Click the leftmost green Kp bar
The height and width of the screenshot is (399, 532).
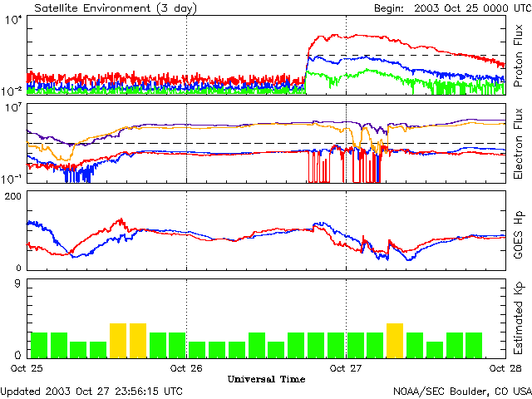point(38,345)
